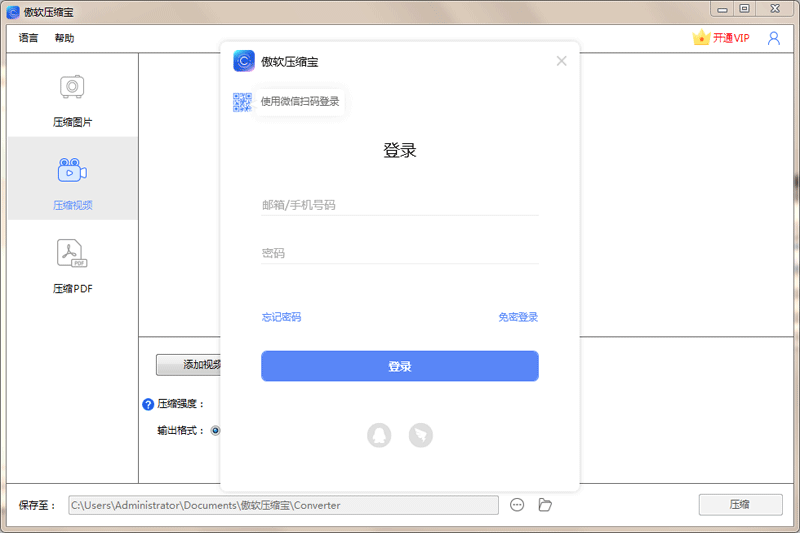The image size is (800, 533).
Task: Select the 压缩图片 image compression icon
Action: [x=72, y=88]
